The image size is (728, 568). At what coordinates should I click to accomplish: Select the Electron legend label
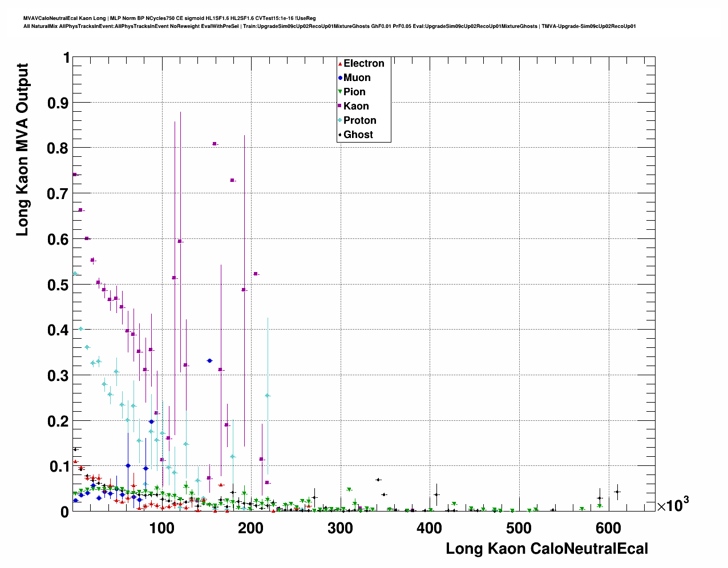point(364,63)
